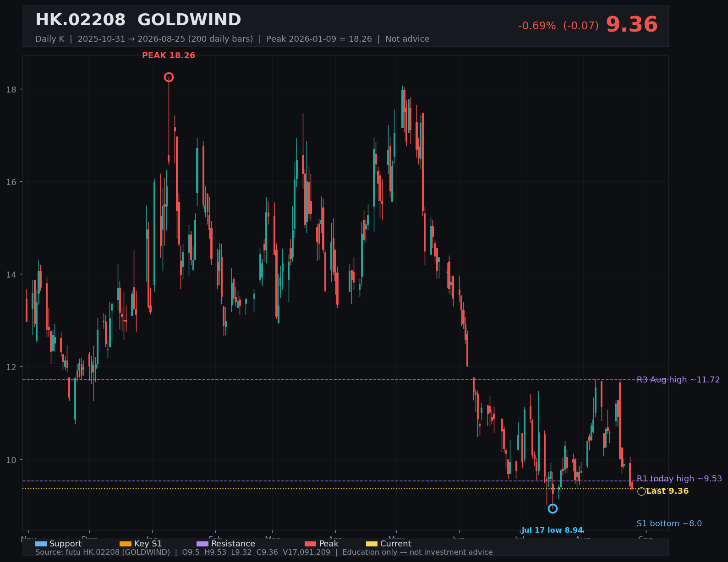This screenshot has width=728, height=562.
Task: Click the "HK.02208 GOLDWIND" chart title
Action: (138, 20)
